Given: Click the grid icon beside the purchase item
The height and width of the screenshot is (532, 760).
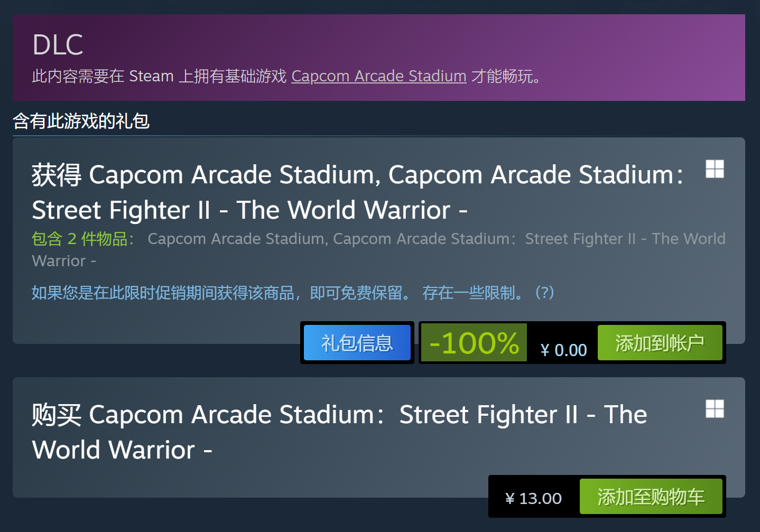Looking at the screenshot, I should coord(715,408).
